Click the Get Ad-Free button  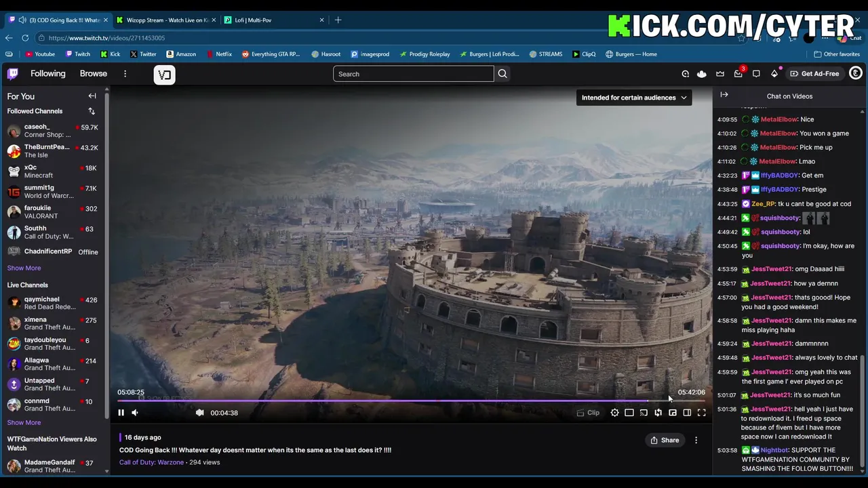click(x=814, y=74)
